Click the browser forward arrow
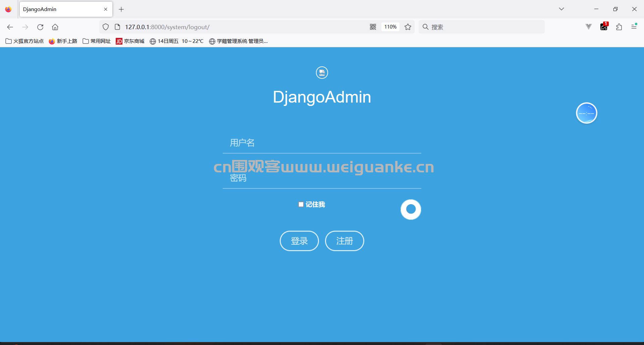Viewport: 644px width, 345px height. tap(25, 27)
